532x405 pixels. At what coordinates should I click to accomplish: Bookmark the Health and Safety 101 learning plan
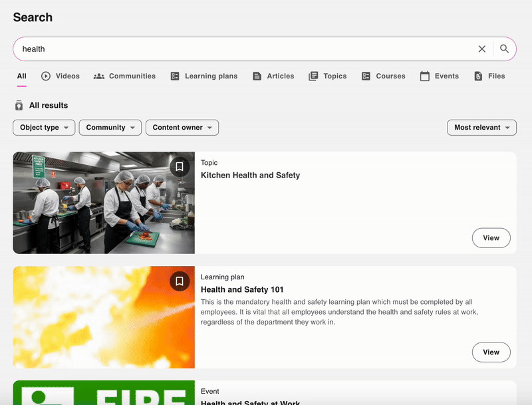coord(180,281)
